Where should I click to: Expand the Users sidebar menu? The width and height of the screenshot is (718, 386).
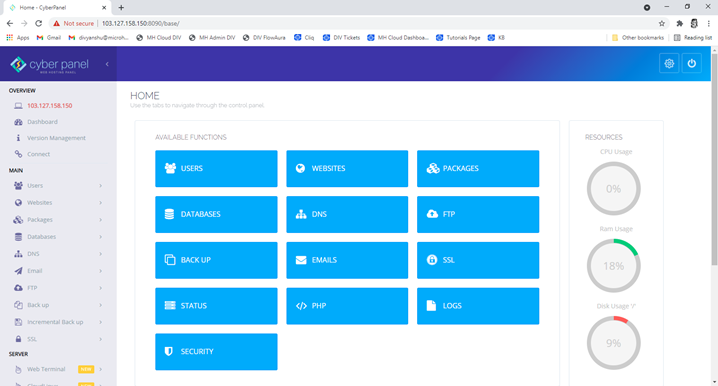(x=58, y=185)
